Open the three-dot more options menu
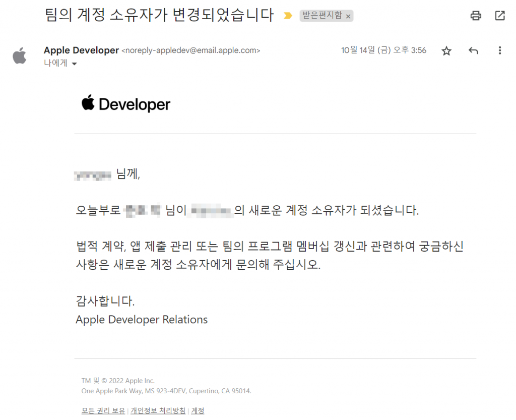This screenshot has width=516, height=420. click(500, 50)
